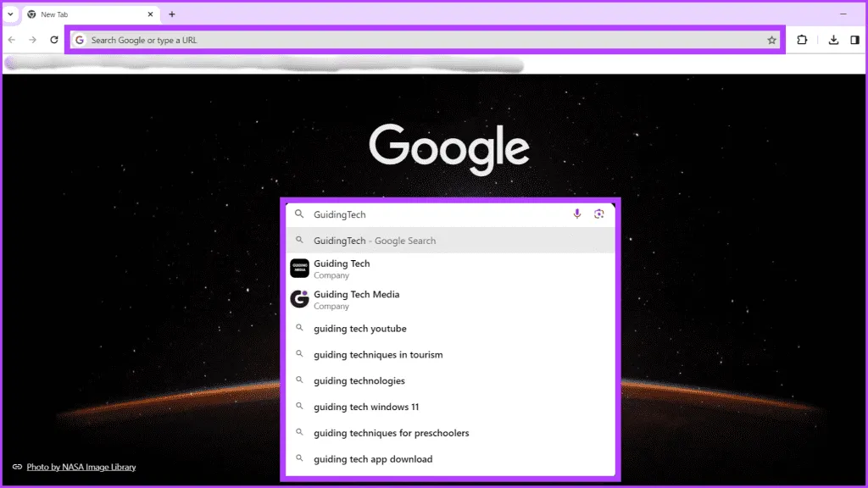Screen dimensions: 868x488
Task: Click the address bar URL field
Action: coord(424,40)
